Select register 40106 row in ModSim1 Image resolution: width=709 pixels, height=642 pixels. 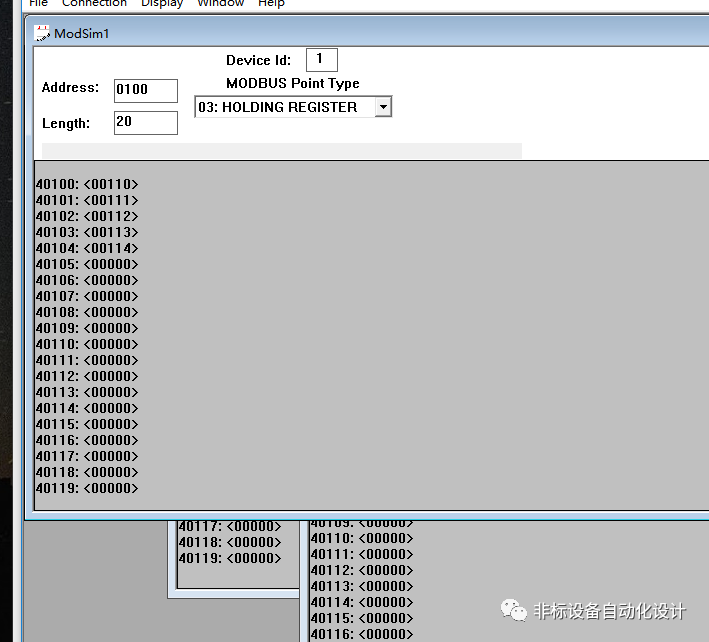pos(87,280)
